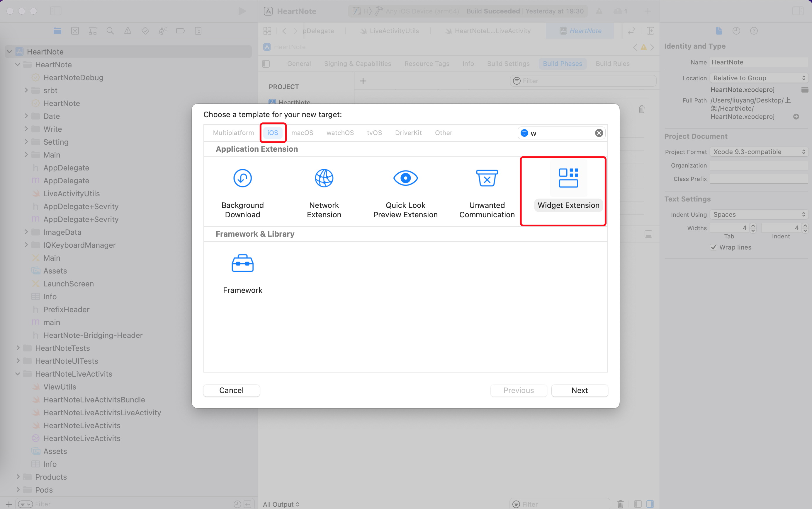Open the template filter options icon

(524, 133)
